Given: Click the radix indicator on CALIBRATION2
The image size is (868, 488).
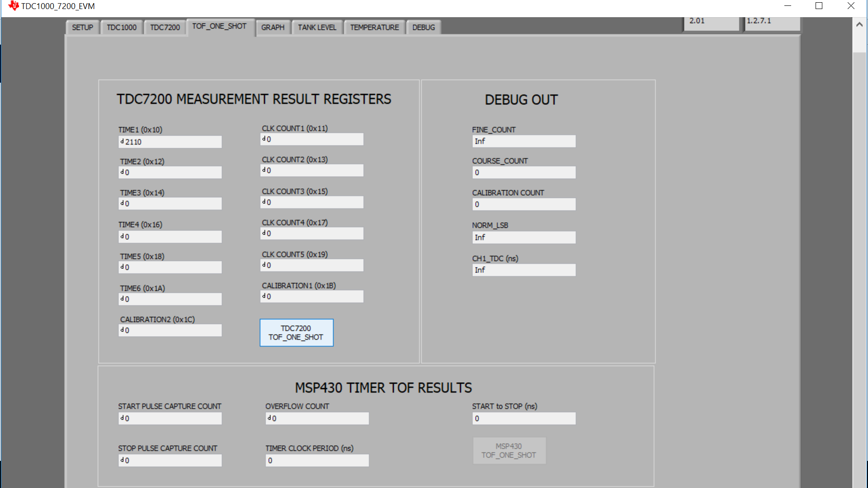Looking at the screenshot, I should pos(122,330).
